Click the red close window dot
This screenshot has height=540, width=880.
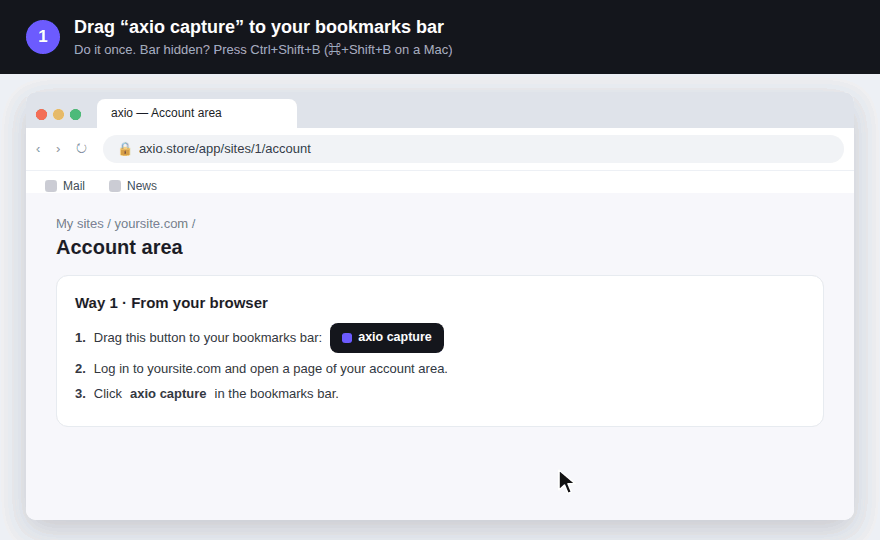(42, 115)
